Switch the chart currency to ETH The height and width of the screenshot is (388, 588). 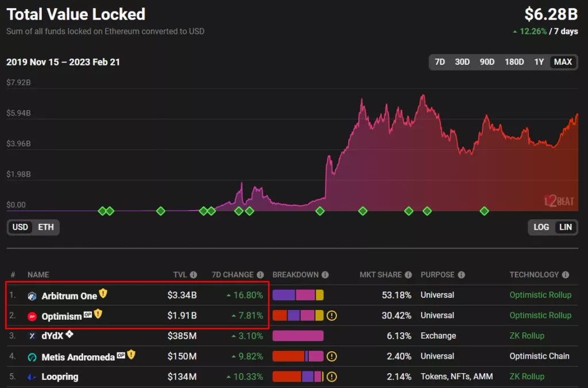(46, 227)
